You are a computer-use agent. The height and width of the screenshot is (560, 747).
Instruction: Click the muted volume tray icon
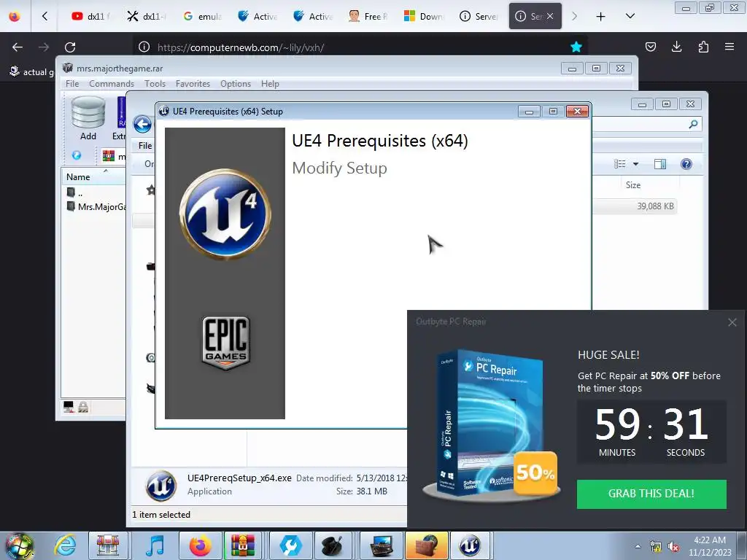673,547
